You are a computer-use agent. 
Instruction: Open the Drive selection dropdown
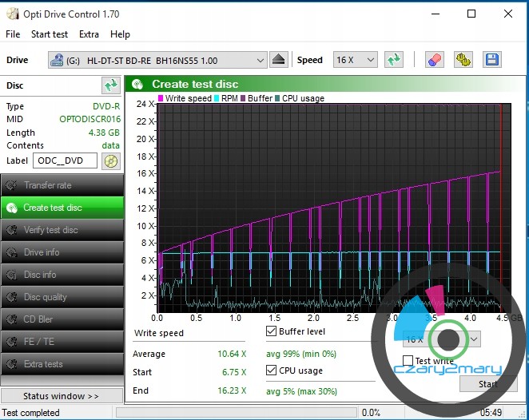(x=260, y=60)
